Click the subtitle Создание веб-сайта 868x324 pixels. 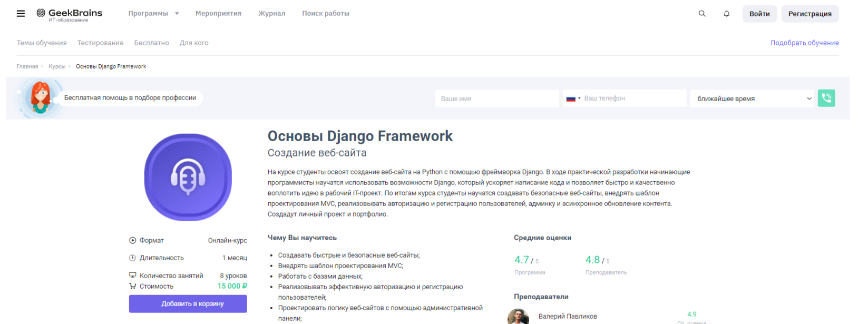tap(317, 153)
